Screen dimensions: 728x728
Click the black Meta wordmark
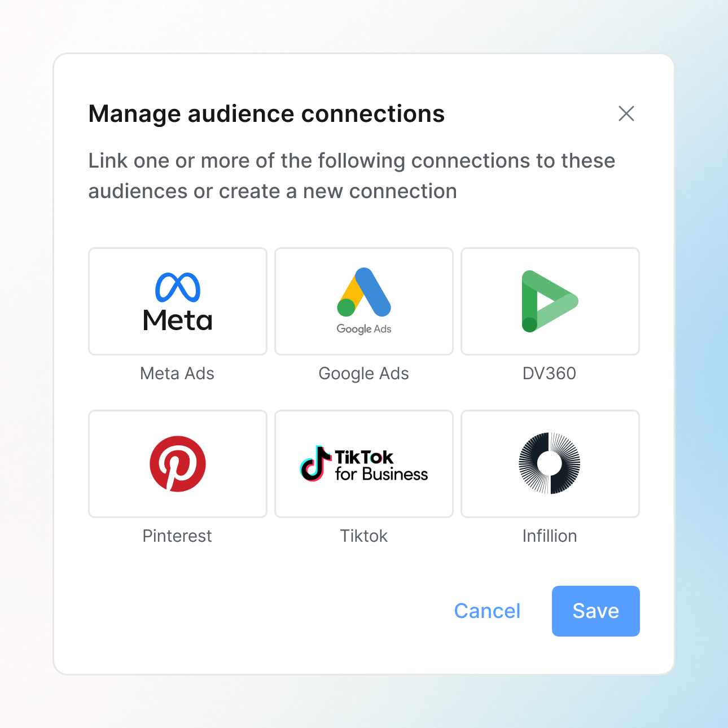178,321
